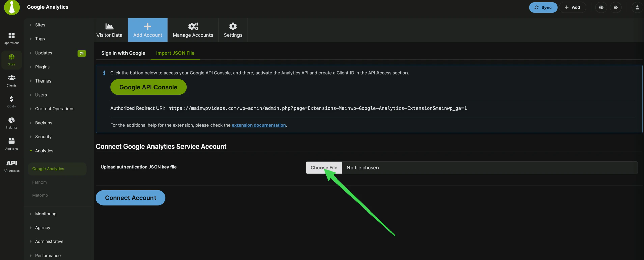Switch to Sign In with Google tab
The width and height of the screenshot is (644, 260).
pos(123,53)
